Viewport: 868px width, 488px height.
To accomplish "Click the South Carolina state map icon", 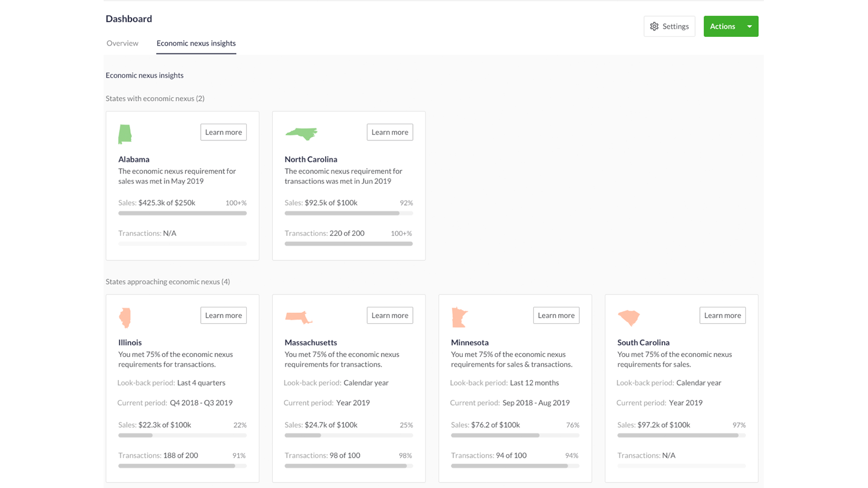I will [629, 318].
